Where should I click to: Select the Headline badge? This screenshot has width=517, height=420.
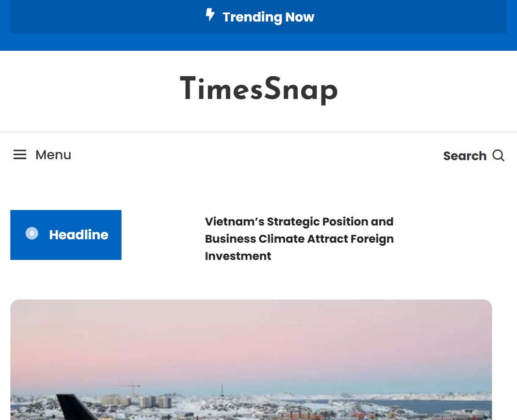click(65, 235)
